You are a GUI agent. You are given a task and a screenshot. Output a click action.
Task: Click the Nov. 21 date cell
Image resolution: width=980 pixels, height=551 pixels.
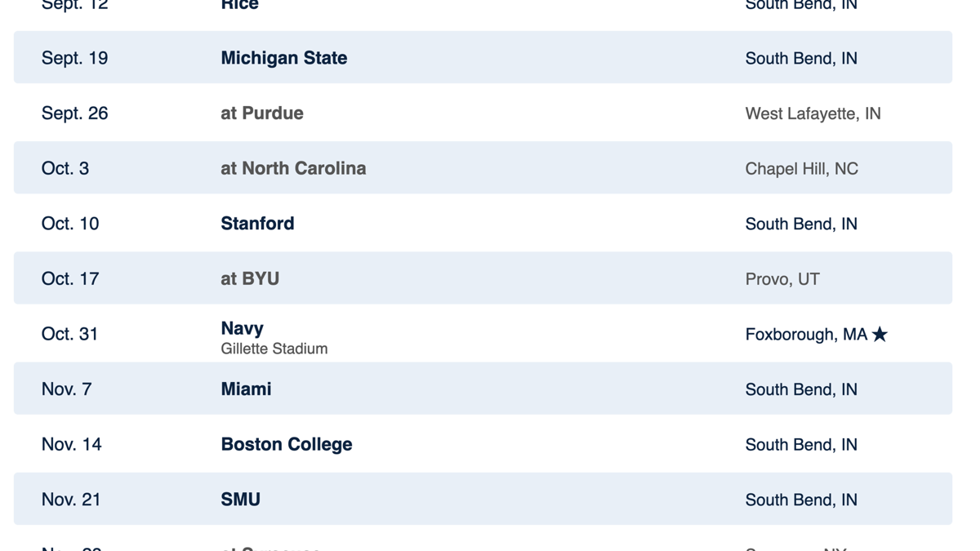[71, 500]
